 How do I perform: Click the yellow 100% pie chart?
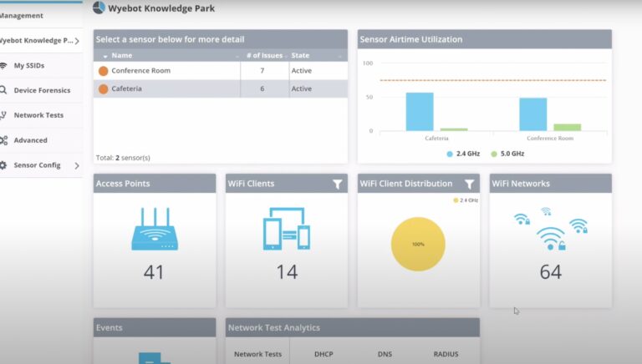click(x=418, y=244)
